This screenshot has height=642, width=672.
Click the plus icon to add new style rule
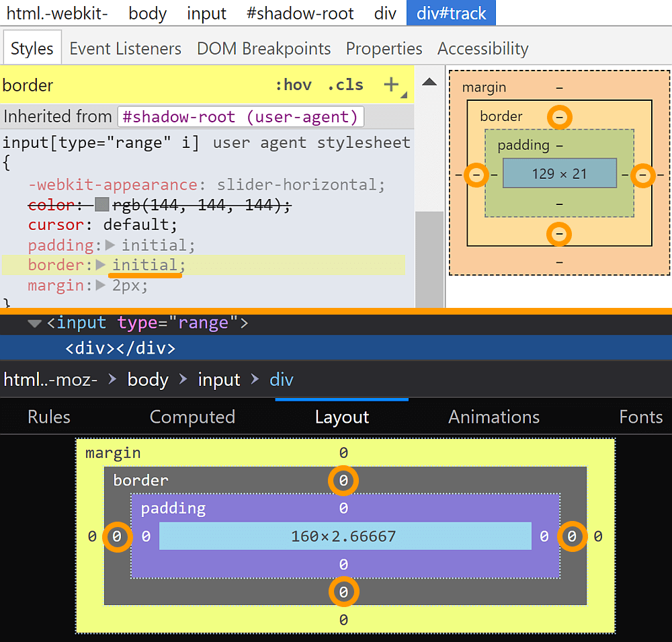(x=390, y=85)
